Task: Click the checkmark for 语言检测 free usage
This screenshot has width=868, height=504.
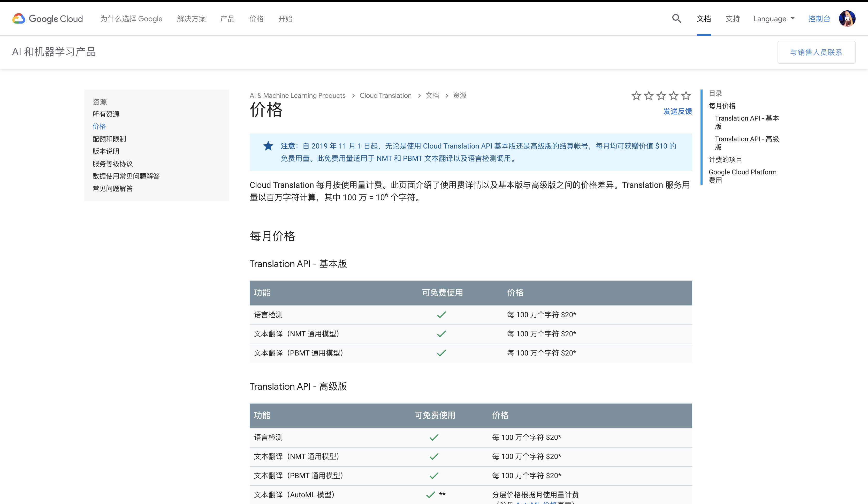Action: tap(441, 314)
